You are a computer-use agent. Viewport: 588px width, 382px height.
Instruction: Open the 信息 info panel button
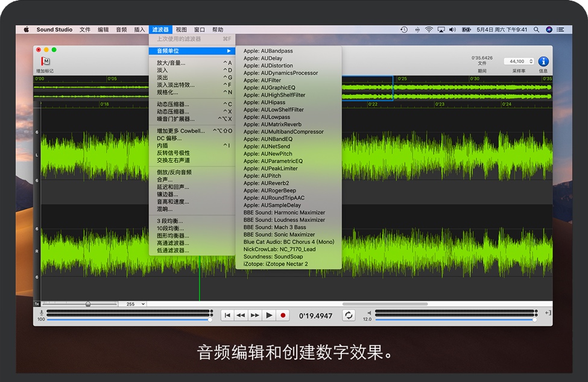pos(543,61)
